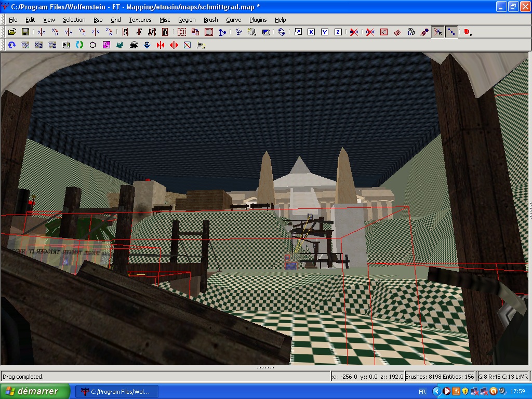Click the Select Touching icon
532x399 pixels.
139,32
